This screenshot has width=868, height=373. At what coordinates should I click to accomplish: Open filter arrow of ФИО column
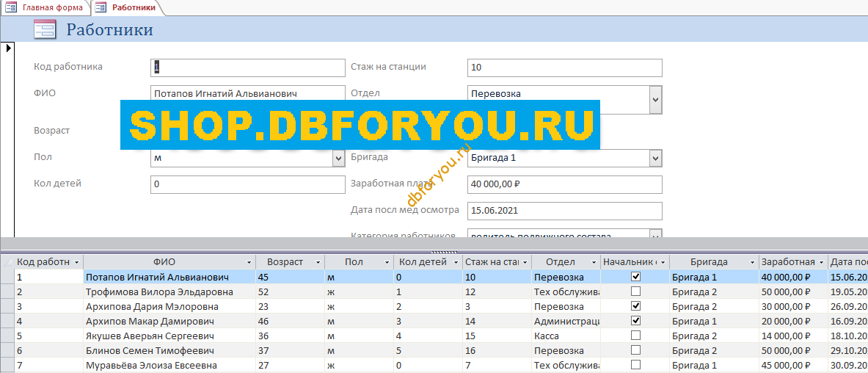pyautogui.click(x=249, y=263)
